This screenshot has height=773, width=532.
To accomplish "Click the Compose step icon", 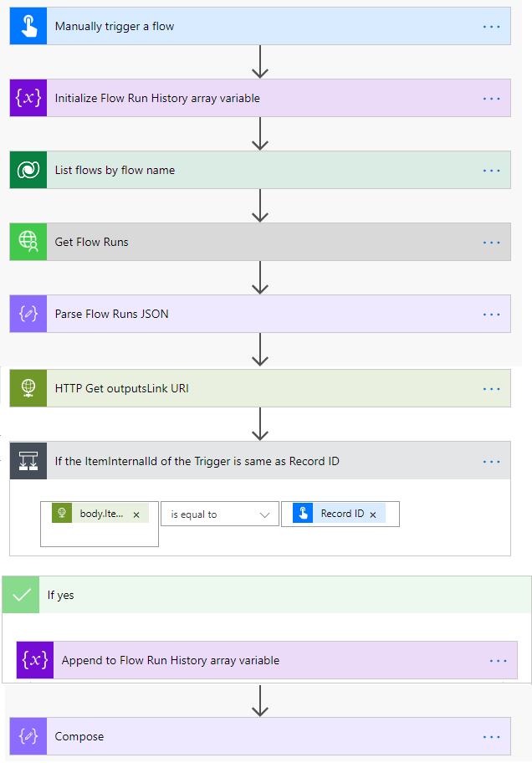I will [x=28, y=736].
